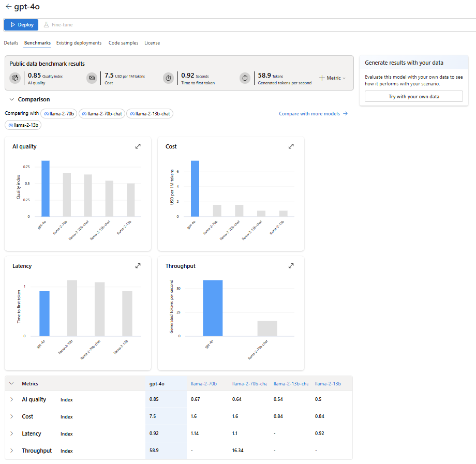
Task: Open llama-2-70b-chat column header link
Action: point(249,384)
